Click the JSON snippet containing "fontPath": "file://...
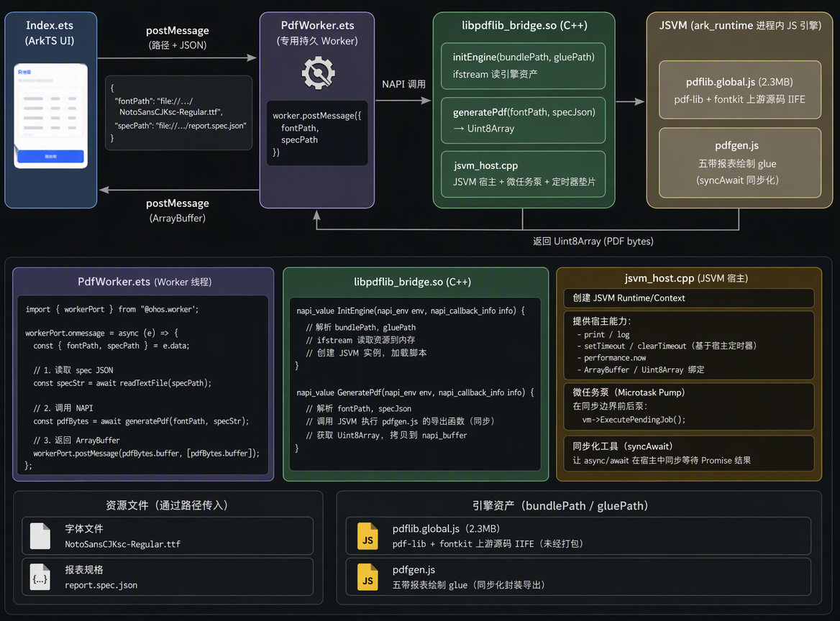The width and height of the screenshot is (840, 621). tap(179, 113)
